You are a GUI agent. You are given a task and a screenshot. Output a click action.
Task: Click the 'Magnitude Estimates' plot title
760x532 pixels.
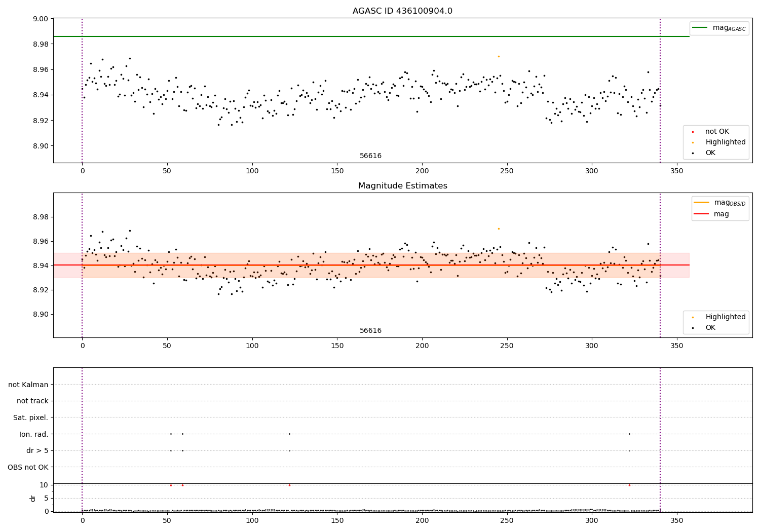(x=403, y=186)
